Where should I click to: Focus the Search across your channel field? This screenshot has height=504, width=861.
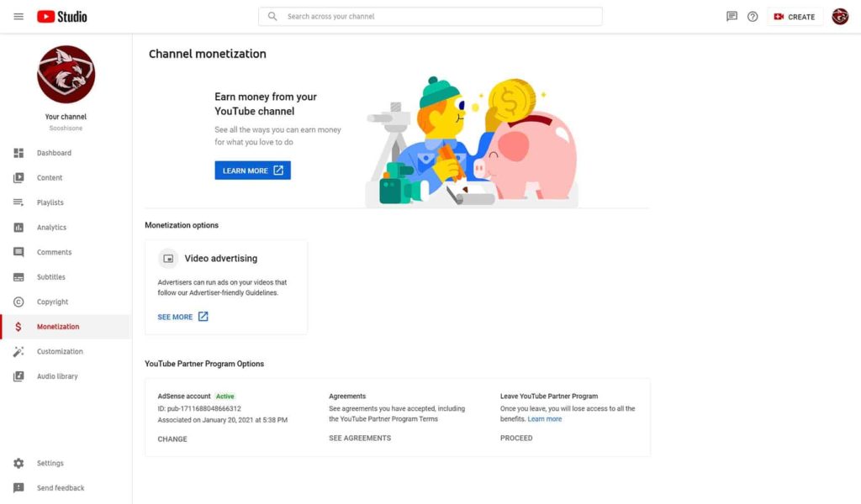430,17
